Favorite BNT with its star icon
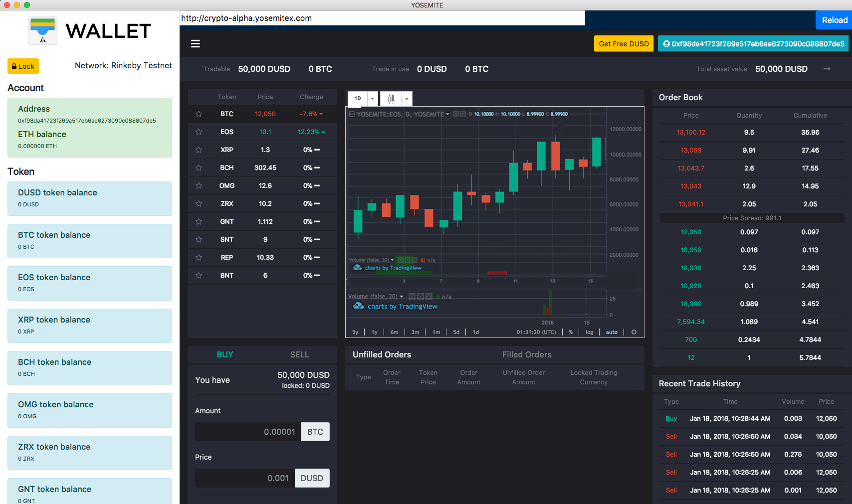This screenshot has width=852, height=504. tap(199, 276)
